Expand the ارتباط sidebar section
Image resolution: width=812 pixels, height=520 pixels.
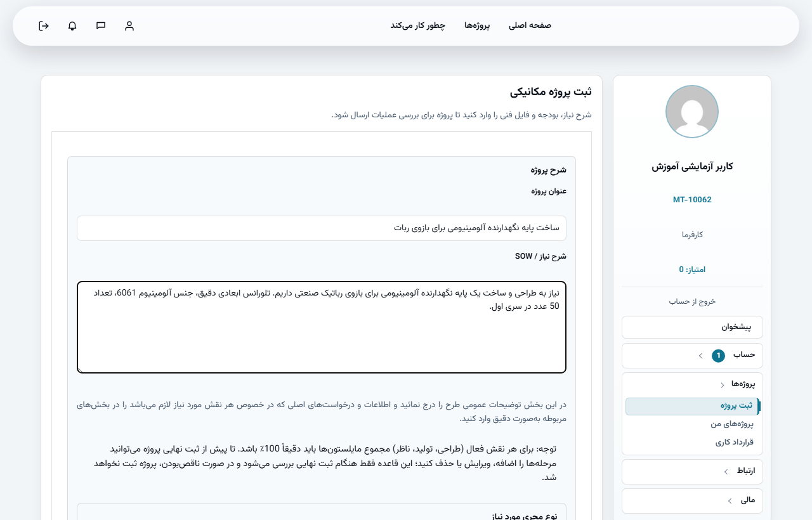692,471
